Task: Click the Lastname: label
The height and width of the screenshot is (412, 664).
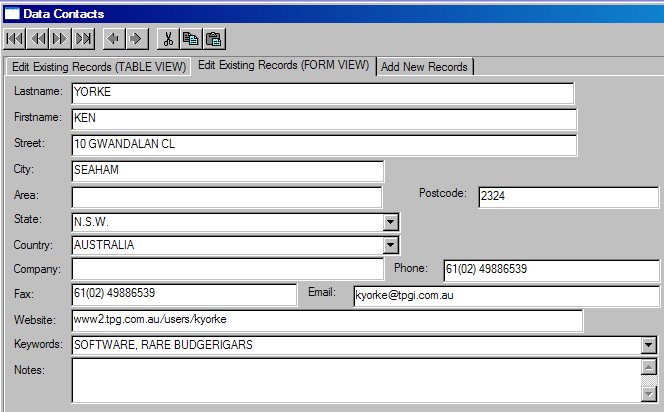Action: (38, 91)
